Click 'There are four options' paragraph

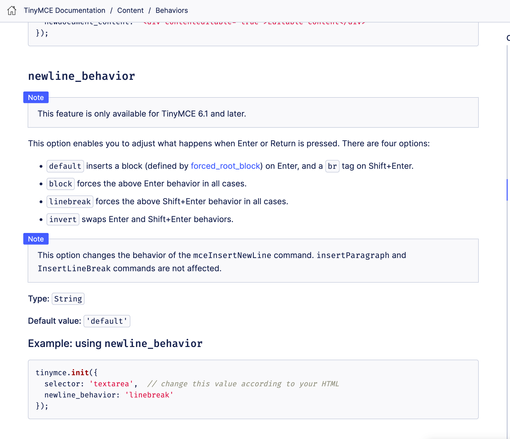[x=229, y=144]
